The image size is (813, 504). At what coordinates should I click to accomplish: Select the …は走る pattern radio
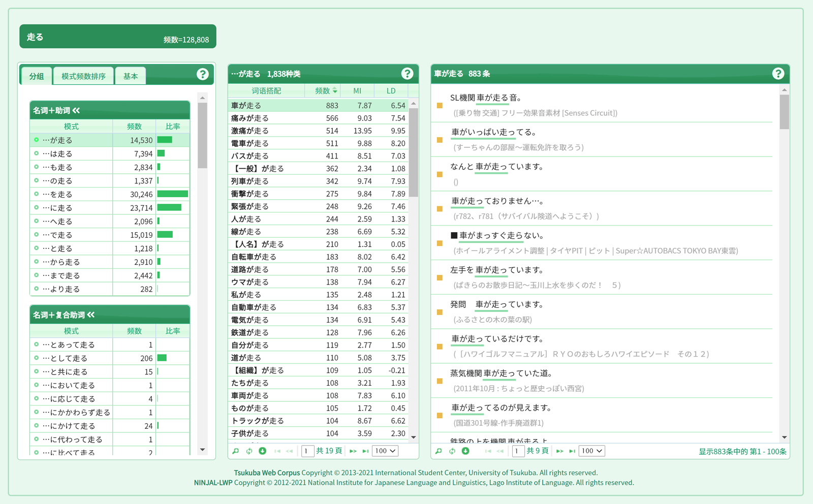(x=36, y=153)
